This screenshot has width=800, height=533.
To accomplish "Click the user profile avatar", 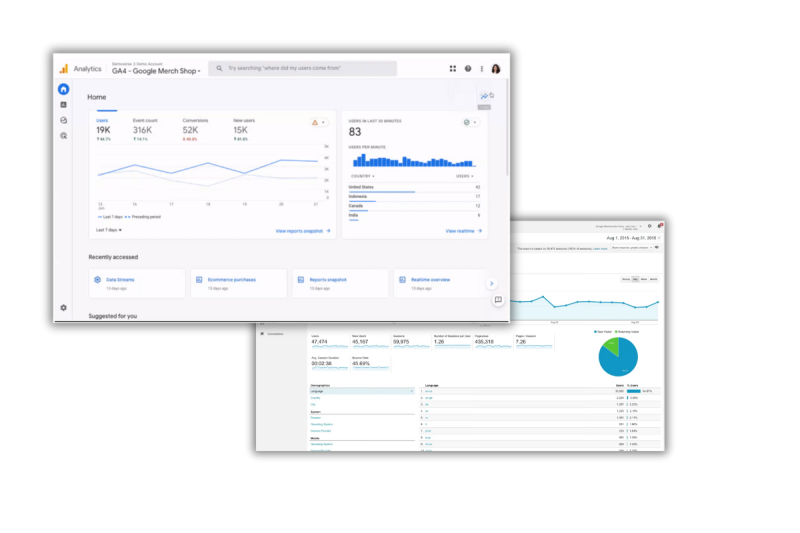I will click(496, 69).
